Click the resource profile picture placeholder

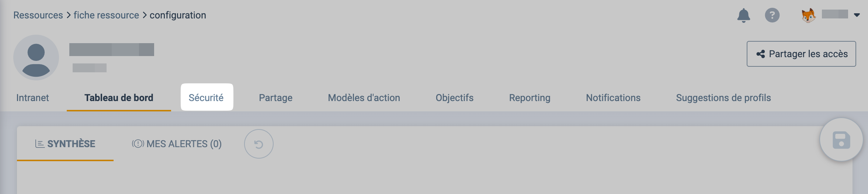click(x=36, y=58)
